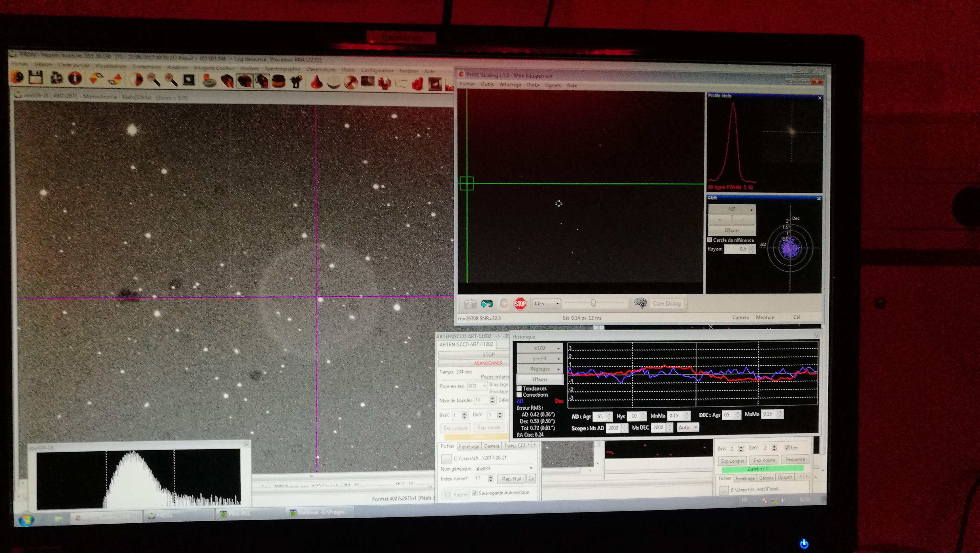Image resolution: width=980 pixels, height=553 pixels.
Task: Enable the Corrections checkbox
Action: click(x=519, y=395)
